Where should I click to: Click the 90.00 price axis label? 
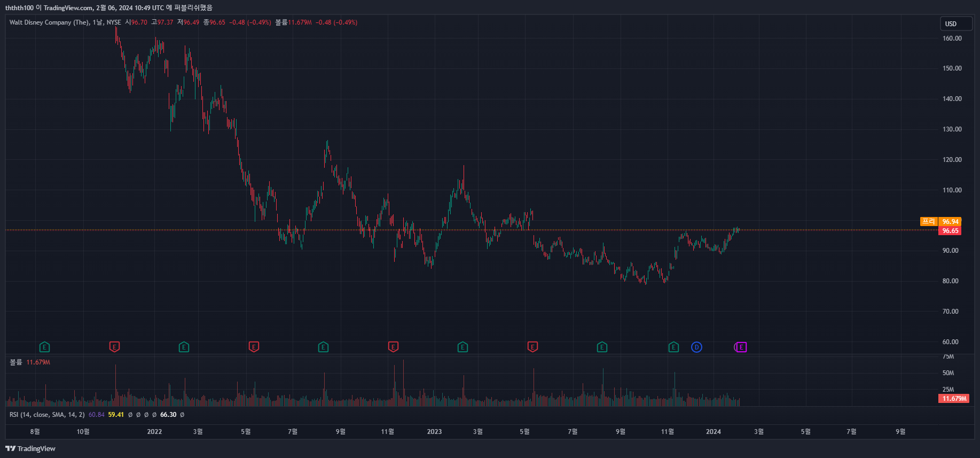(951, 251)
